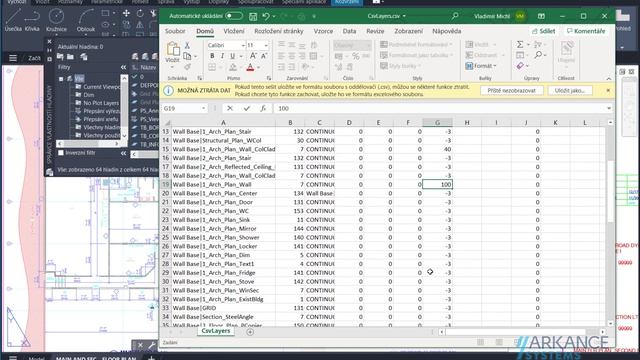640x360 pixels.
Task: Undo the last action in Excel
Action: pos(266,16)
